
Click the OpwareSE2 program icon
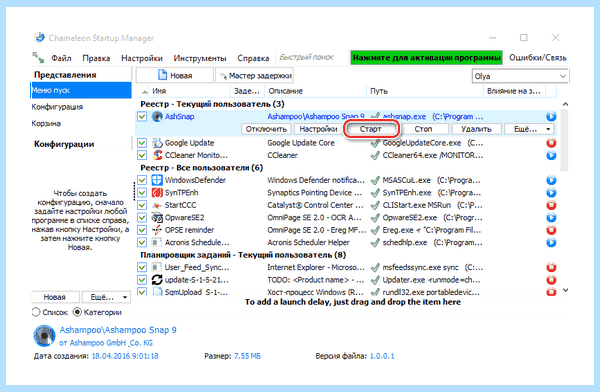click(x=157, y=217)
